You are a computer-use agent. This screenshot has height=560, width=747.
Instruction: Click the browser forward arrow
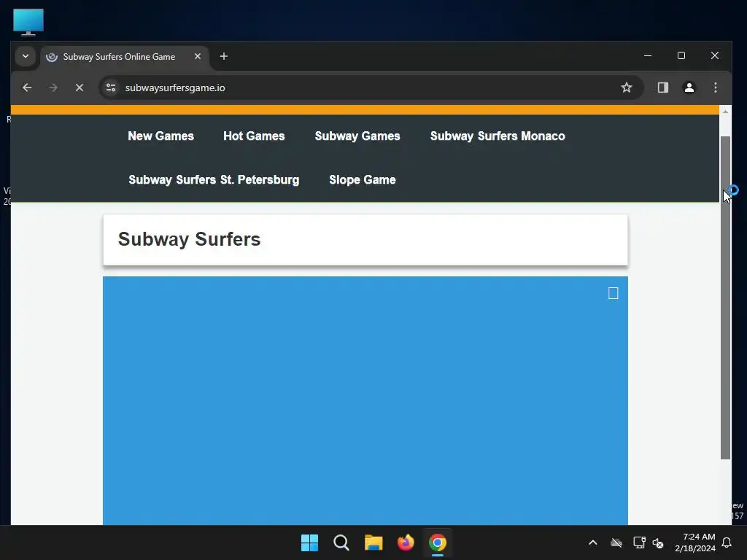53,87
